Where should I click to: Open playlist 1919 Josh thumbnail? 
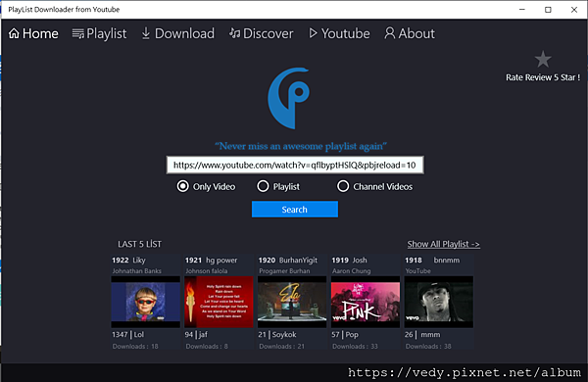click(366, 302)
